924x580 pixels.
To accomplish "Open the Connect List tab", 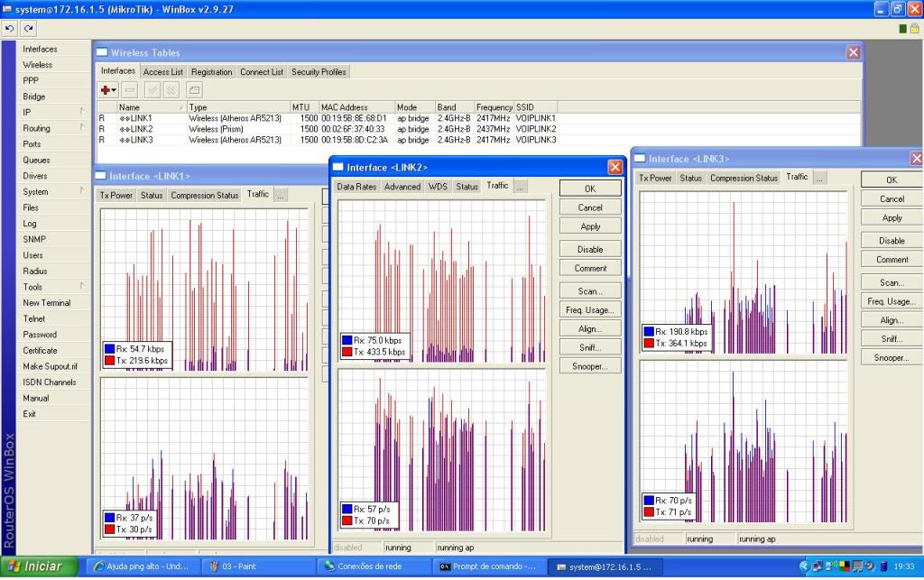I will 262,72.
